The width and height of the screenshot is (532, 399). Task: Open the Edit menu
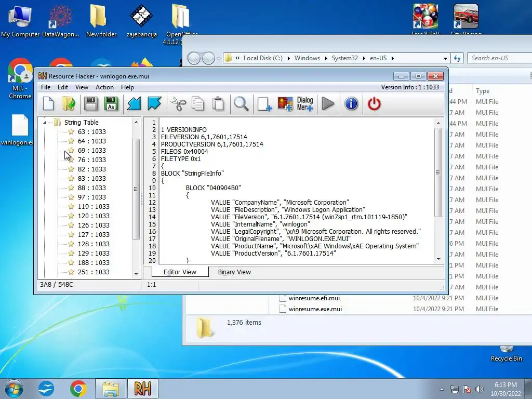coord(63,87)
